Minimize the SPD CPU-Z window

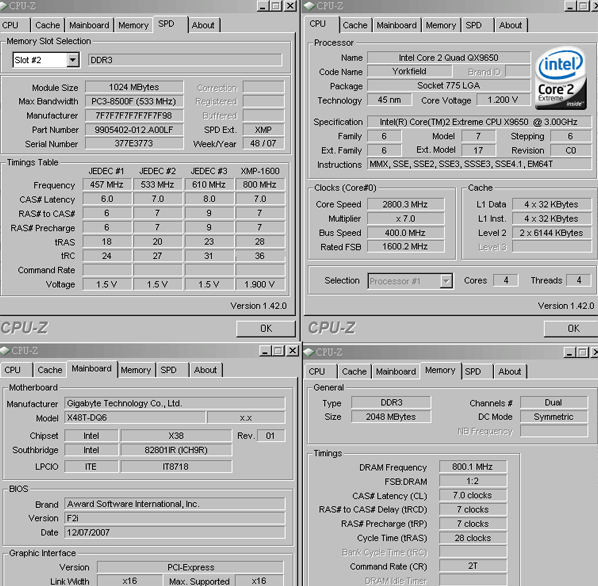coord(262,6)
